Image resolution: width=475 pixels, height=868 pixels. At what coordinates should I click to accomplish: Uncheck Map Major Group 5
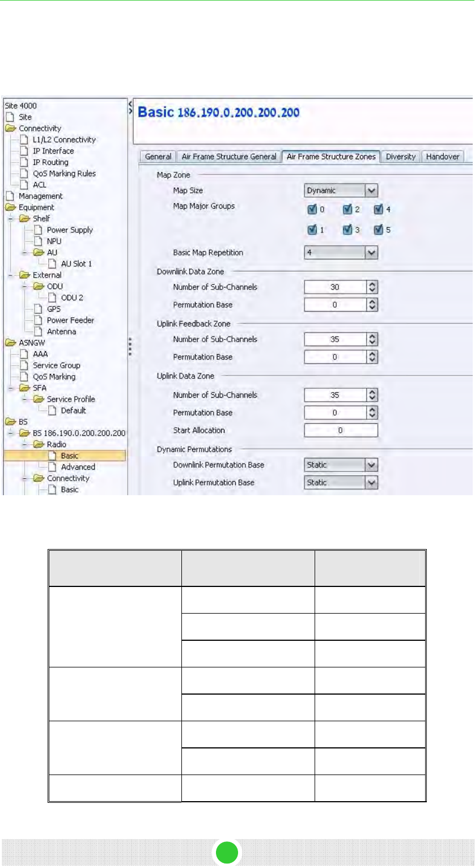(x=379, y=230)
